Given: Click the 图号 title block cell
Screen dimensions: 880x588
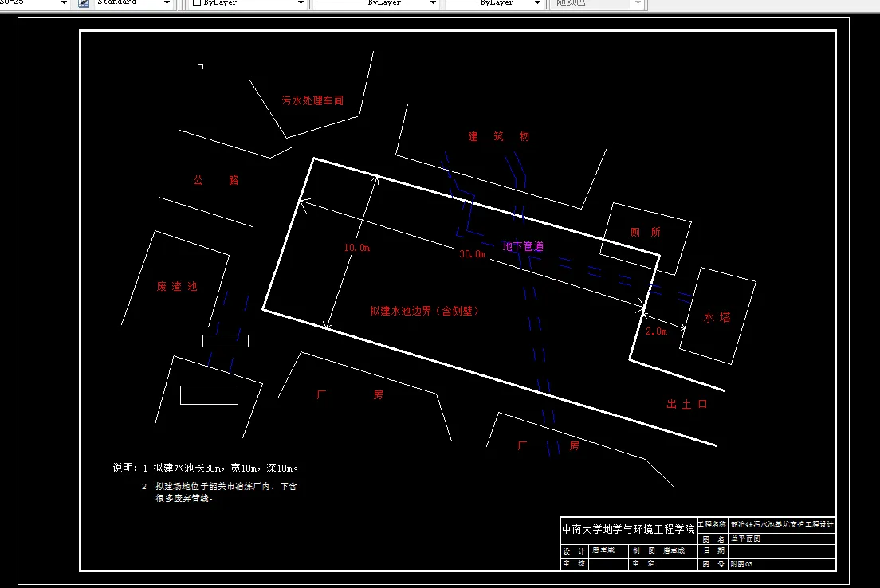Looking at the screenshot, I should point(713,564).
